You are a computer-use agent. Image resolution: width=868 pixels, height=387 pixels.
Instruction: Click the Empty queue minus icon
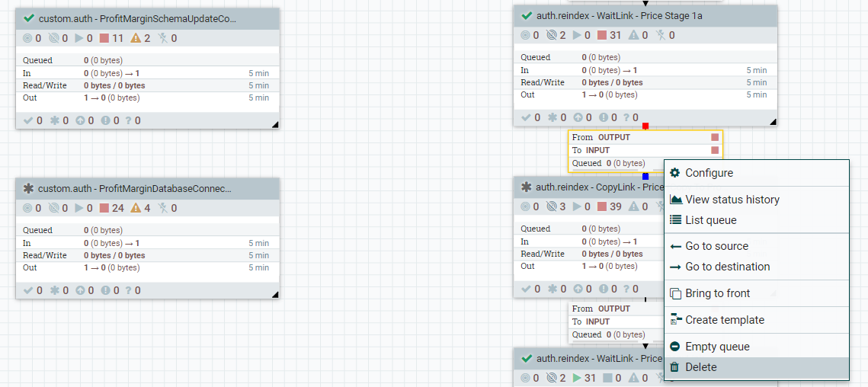[x=674, y=346]
